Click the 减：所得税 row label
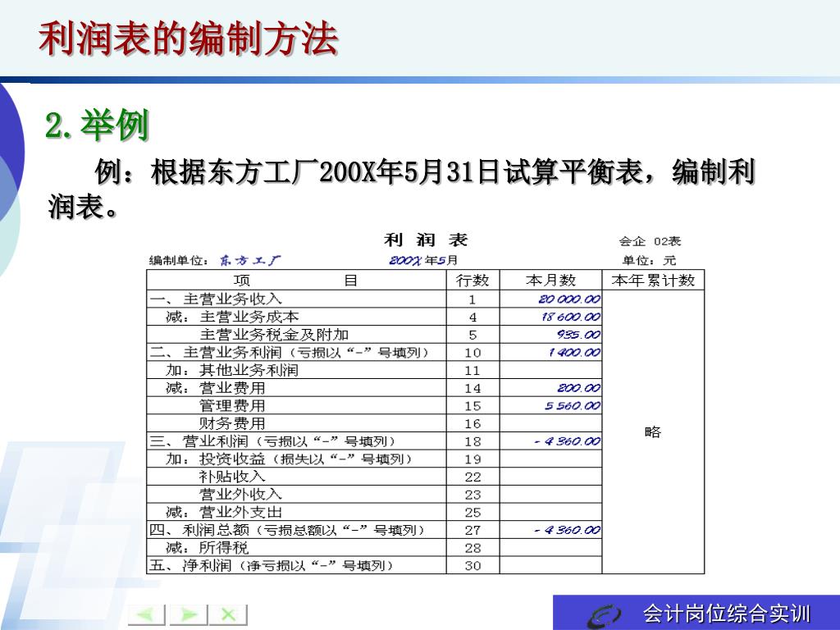The image size is (840, 630). coord(207,547)
